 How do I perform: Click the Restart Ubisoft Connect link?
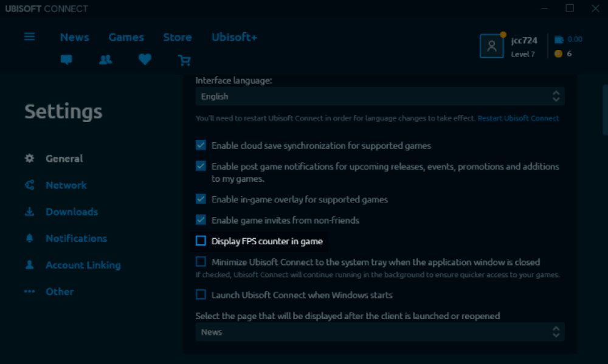[518, 118]
